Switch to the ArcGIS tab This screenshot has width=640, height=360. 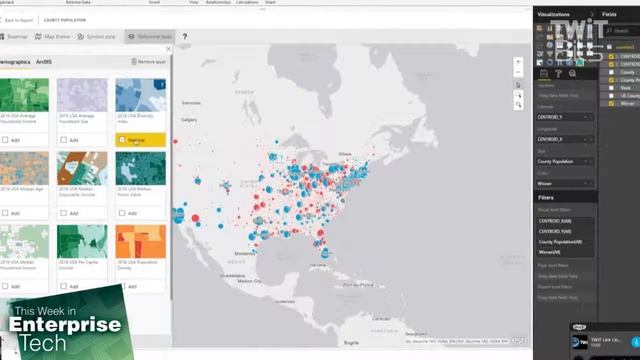coord(44,62)
